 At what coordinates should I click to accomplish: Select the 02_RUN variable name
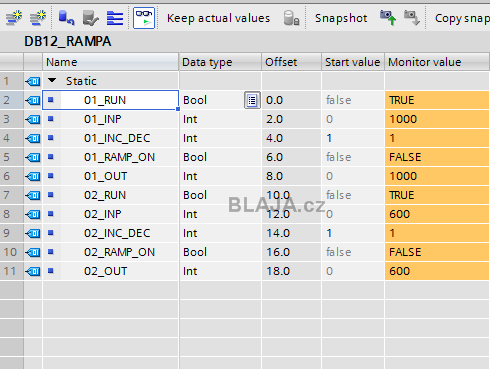(105, 195)
